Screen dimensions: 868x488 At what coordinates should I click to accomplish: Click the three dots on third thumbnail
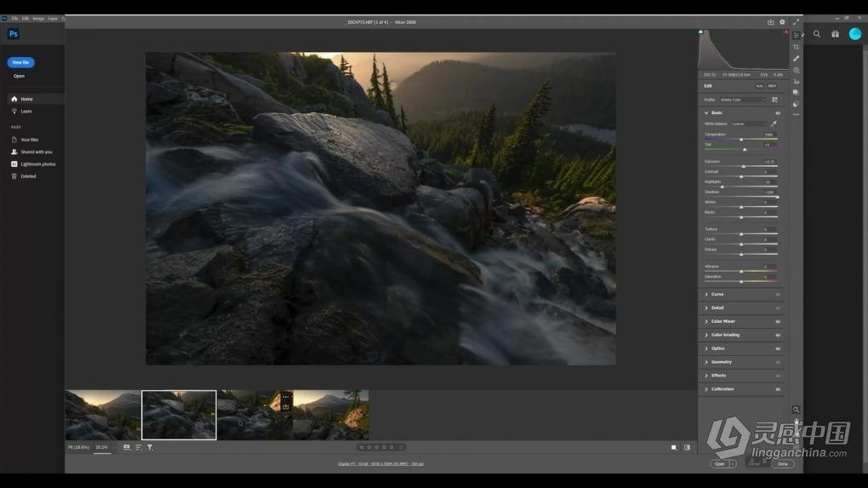pos(286,397)
